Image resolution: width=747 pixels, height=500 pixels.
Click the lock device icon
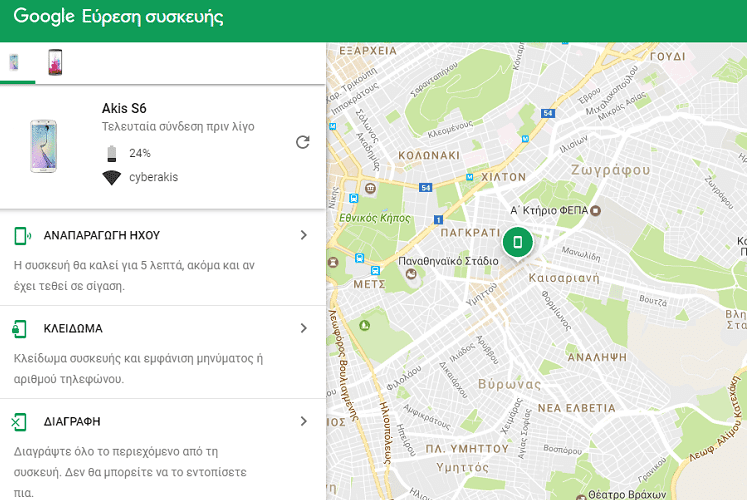click(19, 329)
